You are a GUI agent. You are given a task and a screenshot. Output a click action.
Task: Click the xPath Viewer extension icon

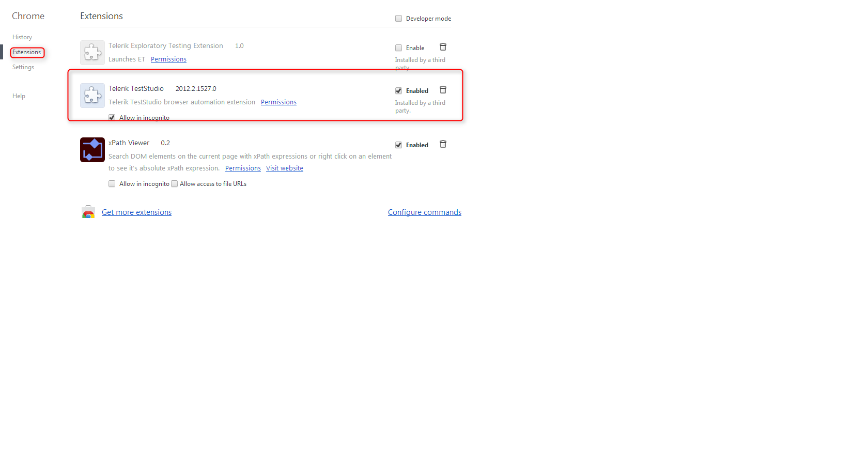click(x=92, y=150)
